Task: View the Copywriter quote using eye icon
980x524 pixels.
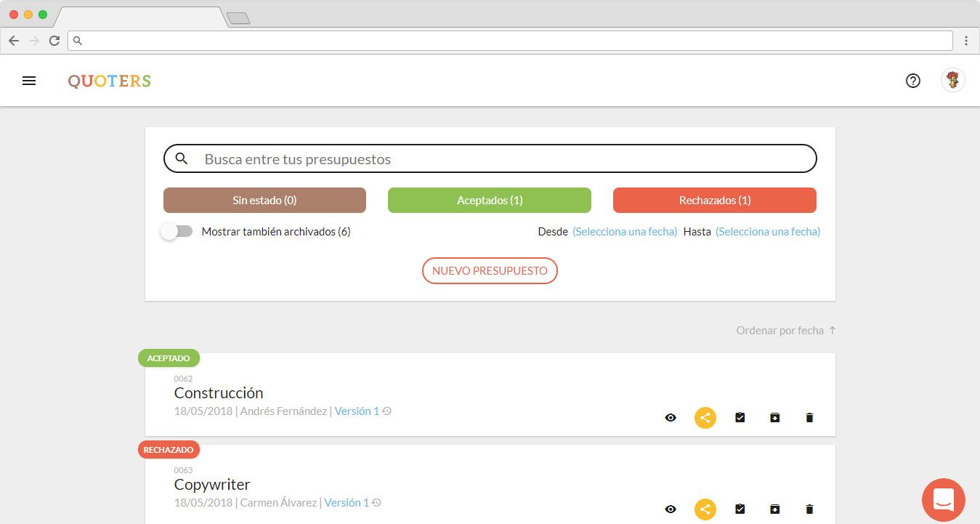Action: [671, 509]
